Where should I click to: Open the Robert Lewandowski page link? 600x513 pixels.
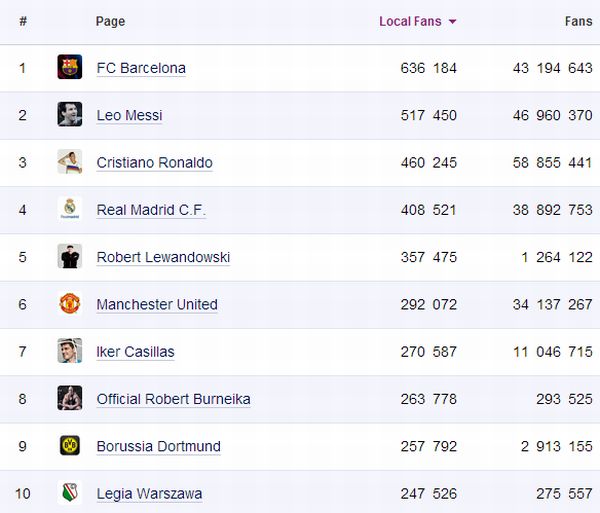point(163,257)
